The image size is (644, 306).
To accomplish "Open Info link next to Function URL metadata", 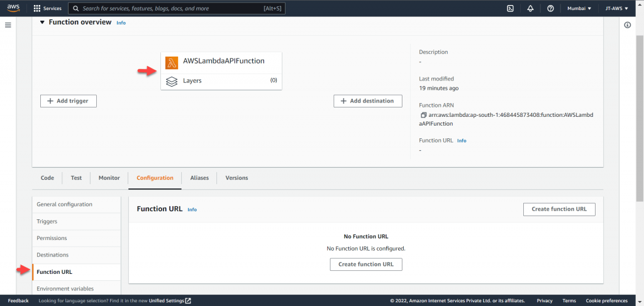I will click(462, 141).
